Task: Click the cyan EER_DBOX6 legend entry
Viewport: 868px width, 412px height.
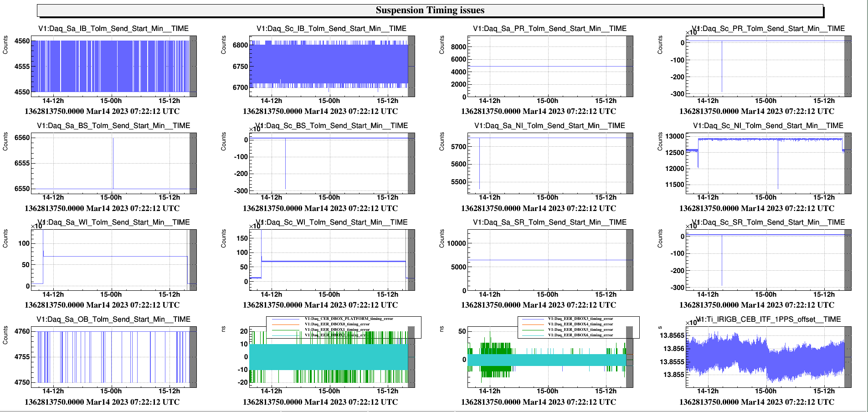Action: pos(580,335)
